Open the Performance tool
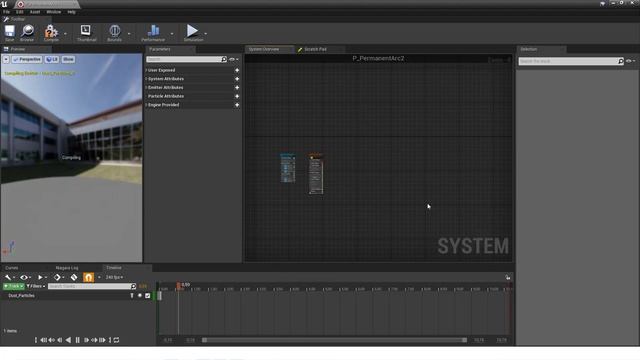This screenshot has height=360, width=640. tap(153, 33)
